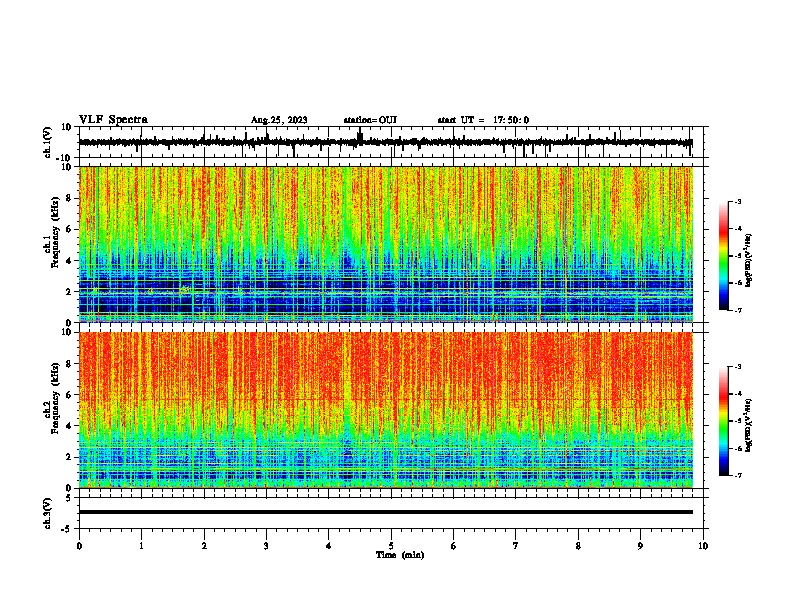The width and height of the screenshot is (792, 612).
Task: Select the "start UT = 17:50: 0" text
Action: click(483, 120)
